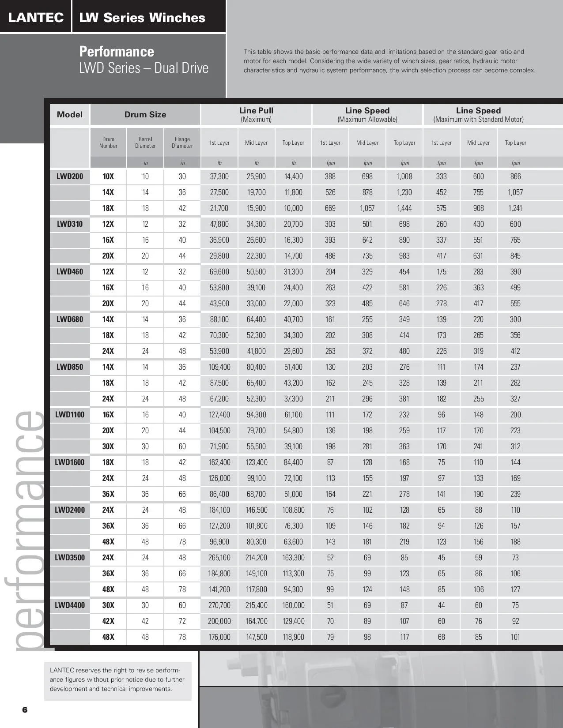This screenshot has height=728, width=563.
Task: Click the 'Flange Diameter' sub-header
Action: pos(182,143)
